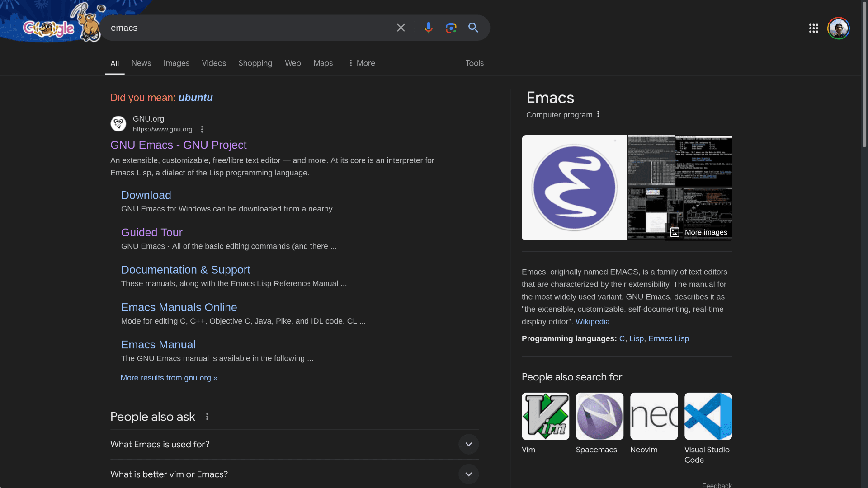This screenshot has height=488, width=868.
Task: Open the large Emacs logo image
Action: 574,188
